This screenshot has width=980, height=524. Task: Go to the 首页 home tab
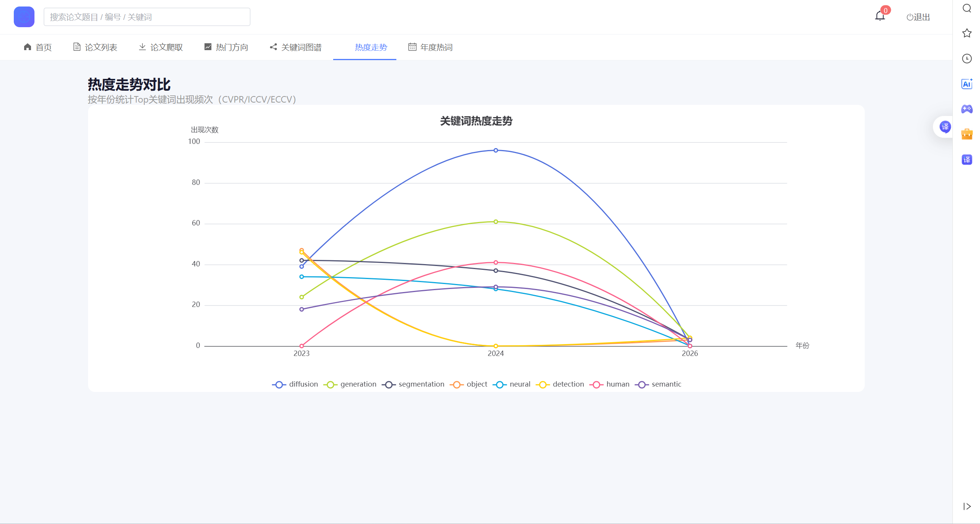[x=38, y=47]
